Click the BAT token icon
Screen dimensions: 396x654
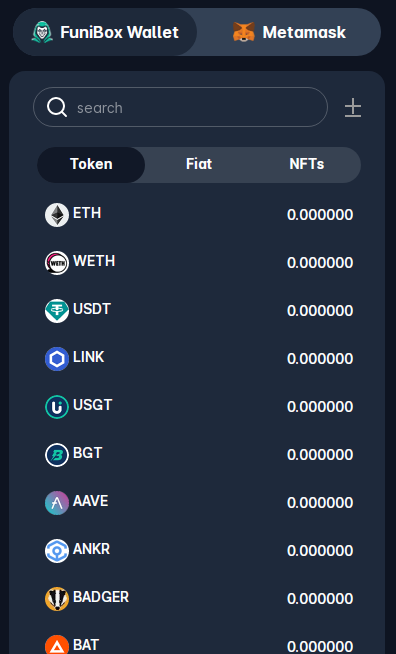tap(57, 644)
